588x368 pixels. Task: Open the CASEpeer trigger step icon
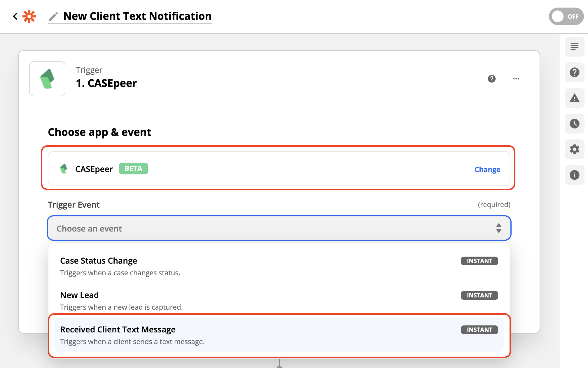click(47, 78)
